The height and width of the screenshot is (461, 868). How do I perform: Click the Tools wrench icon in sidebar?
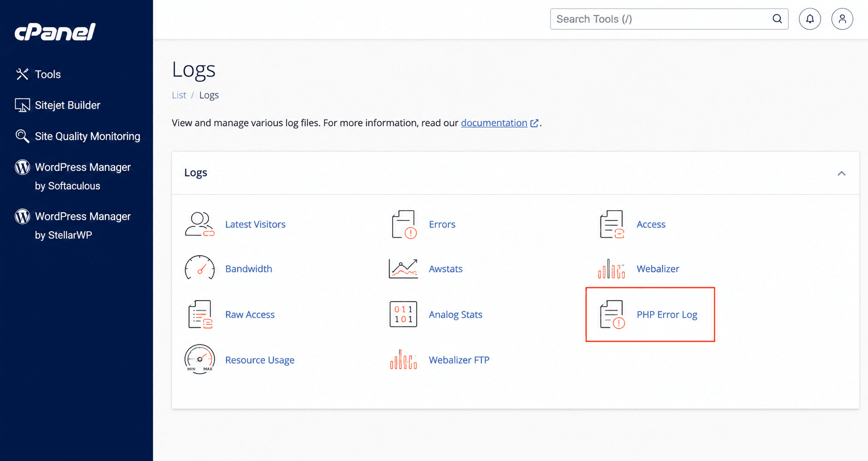(x=22, y=74)
